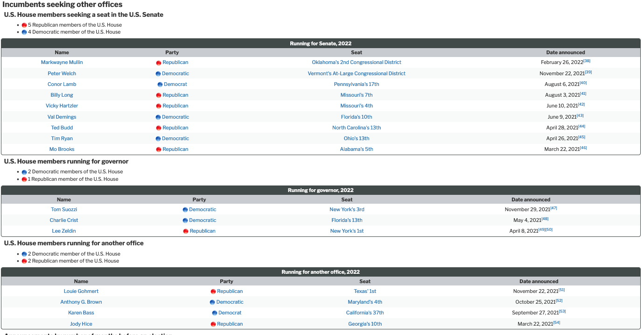
Task: Click Pennsylvania's 17th seat link
Action: [357, 84]
